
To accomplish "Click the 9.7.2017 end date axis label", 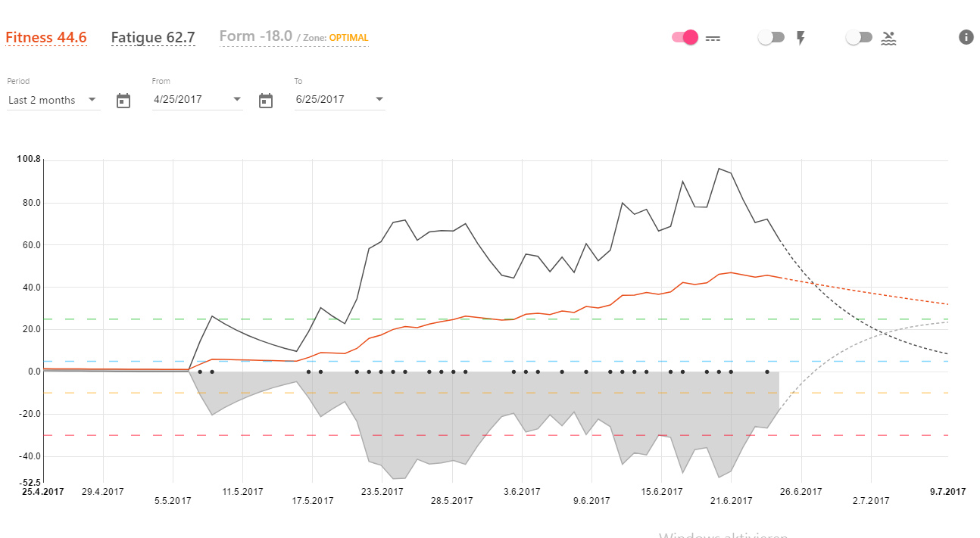I will click(x=947, y=492).
